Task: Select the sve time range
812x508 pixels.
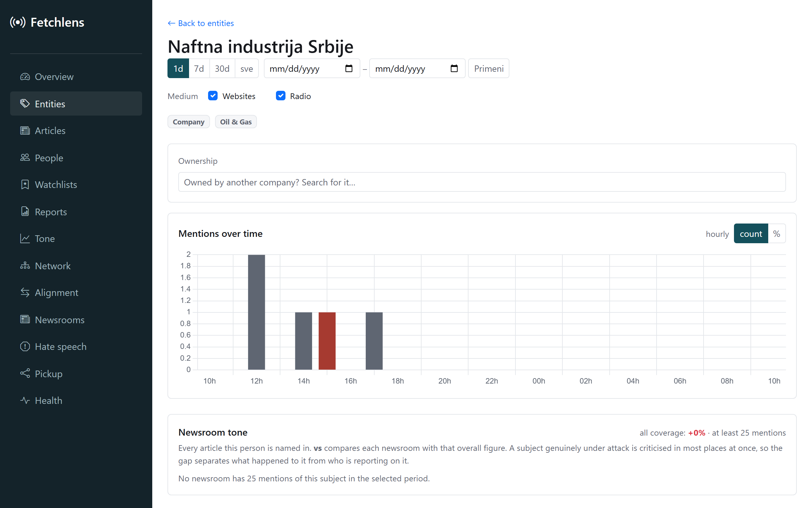Action: (247, 69)
